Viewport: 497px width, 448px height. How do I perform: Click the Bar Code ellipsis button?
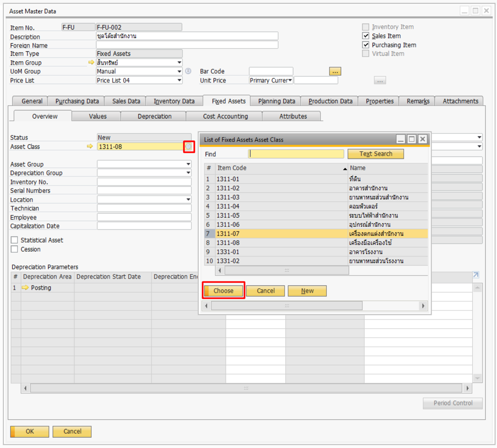(x=335, y=72)
